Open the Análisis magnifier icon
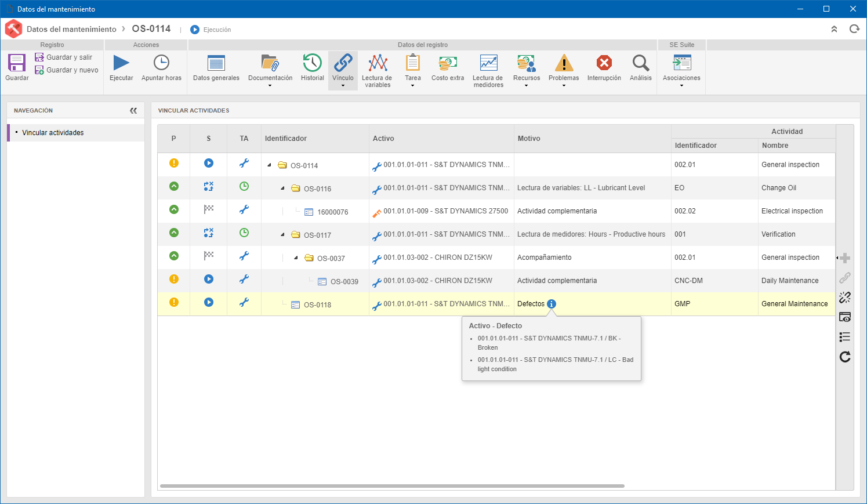 tap(641, 63)
